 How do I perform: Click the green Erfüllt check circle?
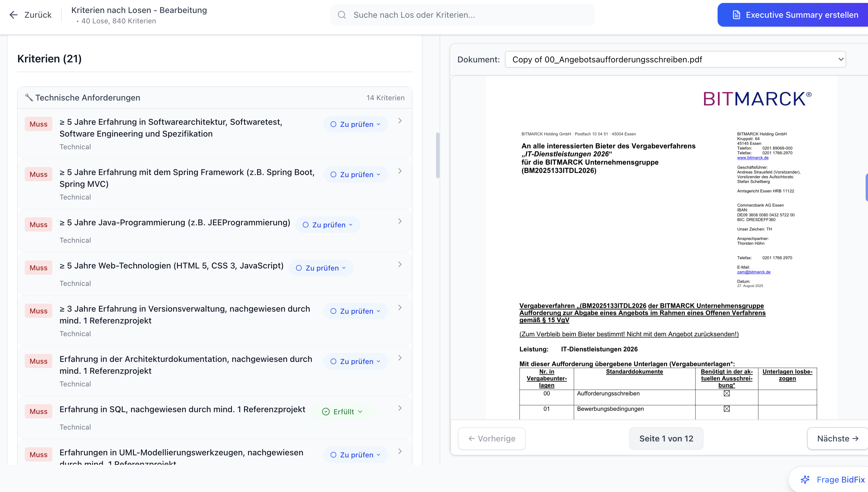pyautogui.click(x=326, y=412)
